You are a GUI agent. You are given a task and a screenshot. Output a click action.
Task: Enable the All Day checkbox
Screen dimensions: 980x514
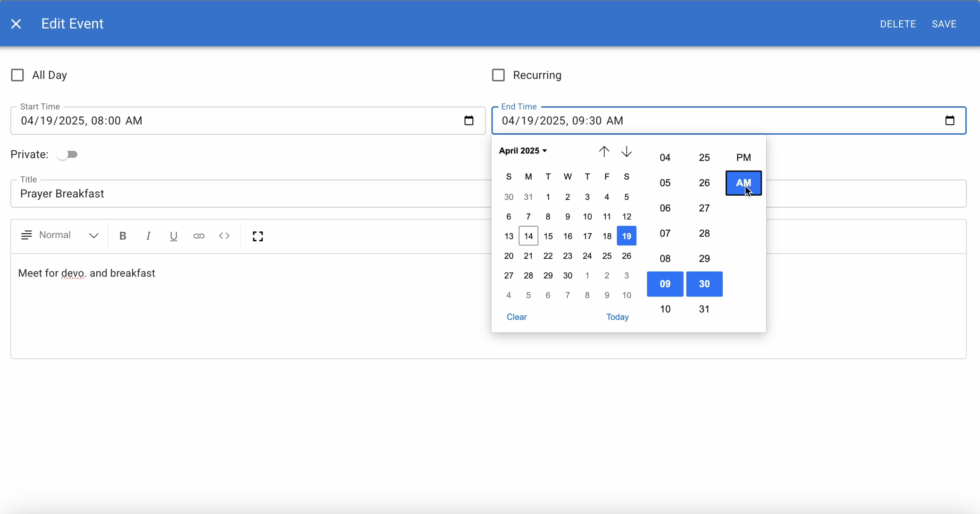tap(18, 75)
